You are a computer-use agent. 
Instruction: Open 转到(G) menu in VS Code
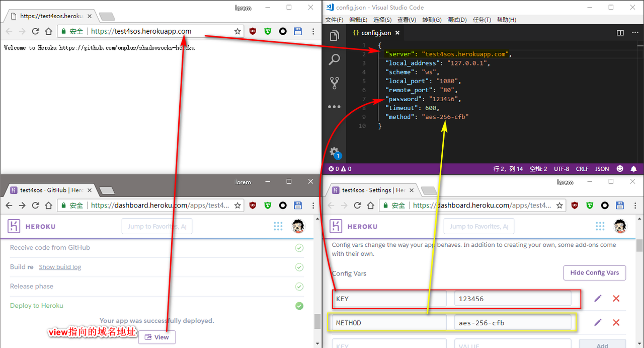point(432,20)
